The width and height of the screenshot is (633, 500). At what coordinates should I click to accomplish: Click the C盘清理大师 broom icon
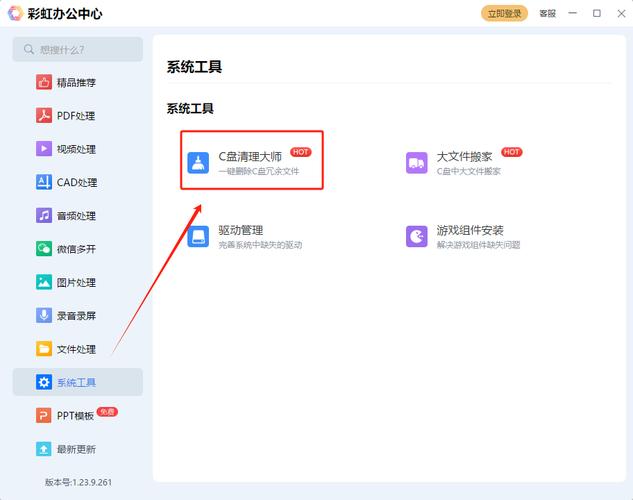(199, 163)
